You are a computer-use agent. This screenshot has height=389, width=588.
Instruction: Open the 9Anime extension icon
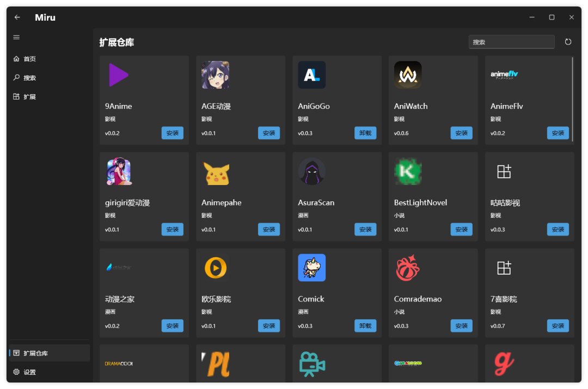119,75
